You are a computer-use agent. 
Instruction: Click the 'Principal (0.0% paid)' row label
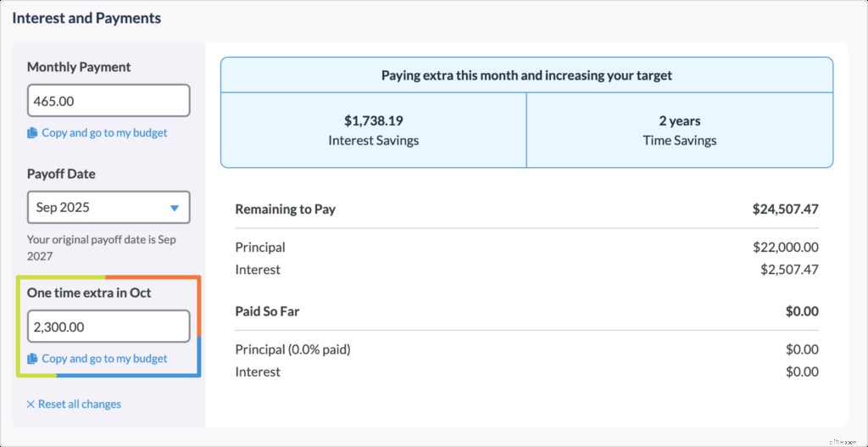[292, 349]
